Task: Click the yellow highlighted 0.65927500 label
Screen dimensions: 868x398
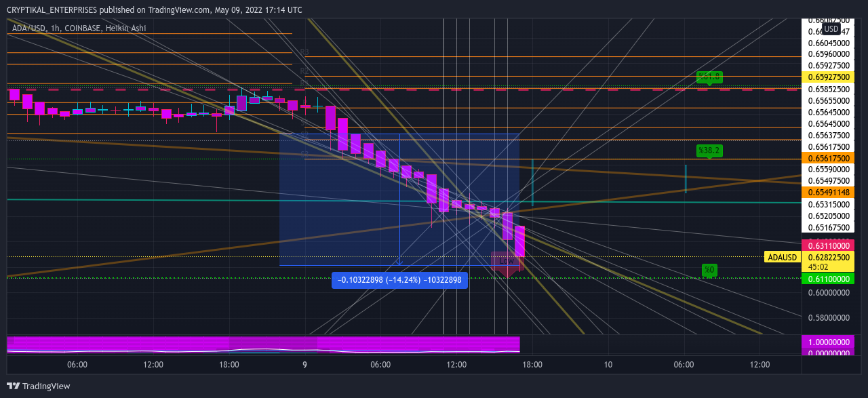Action: coord(828,77)
